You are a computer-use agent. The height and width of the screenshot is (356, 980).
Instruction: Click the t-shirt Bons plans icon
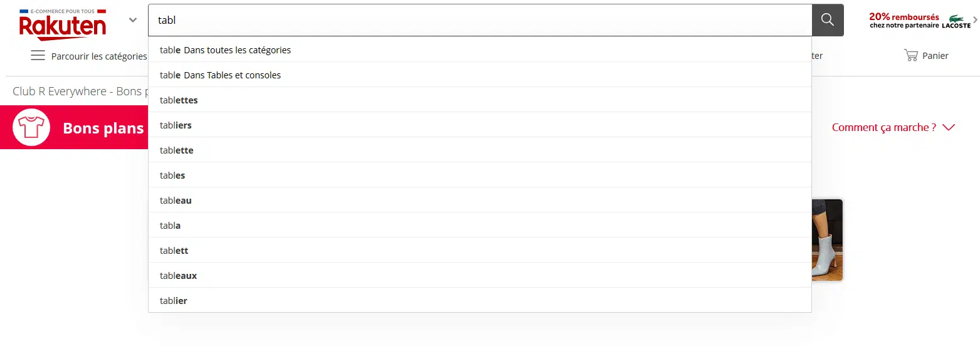pyautogui.click(x=31, y=127)
